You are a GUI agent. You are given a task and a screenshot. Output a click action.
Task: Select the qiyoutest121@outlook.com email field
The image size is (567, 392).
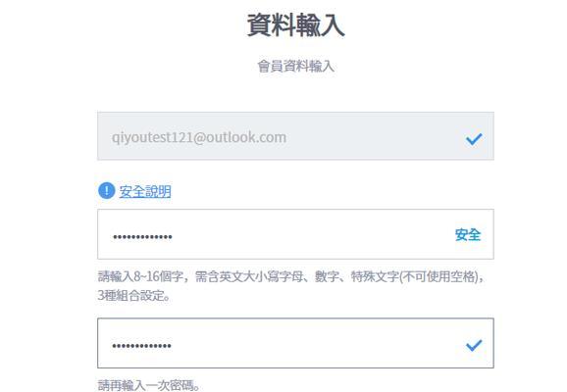tap(295, 136)
